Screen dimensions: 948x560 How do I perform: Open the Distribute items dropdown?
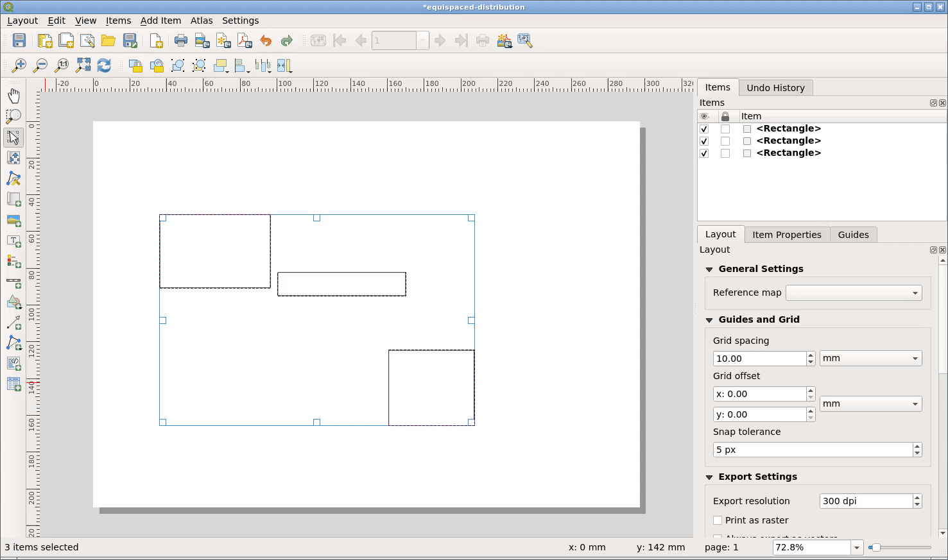pyautogui.click(x=263, y=65)
